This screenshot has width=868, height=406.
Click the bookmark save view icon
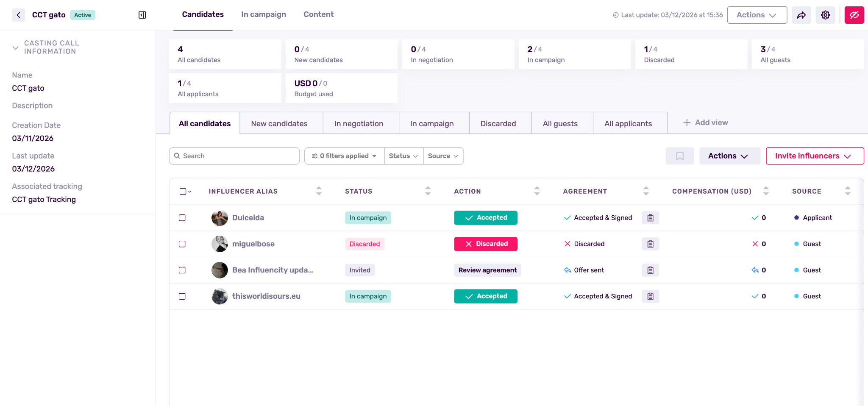pyautogui.click(x=679, y=156)
